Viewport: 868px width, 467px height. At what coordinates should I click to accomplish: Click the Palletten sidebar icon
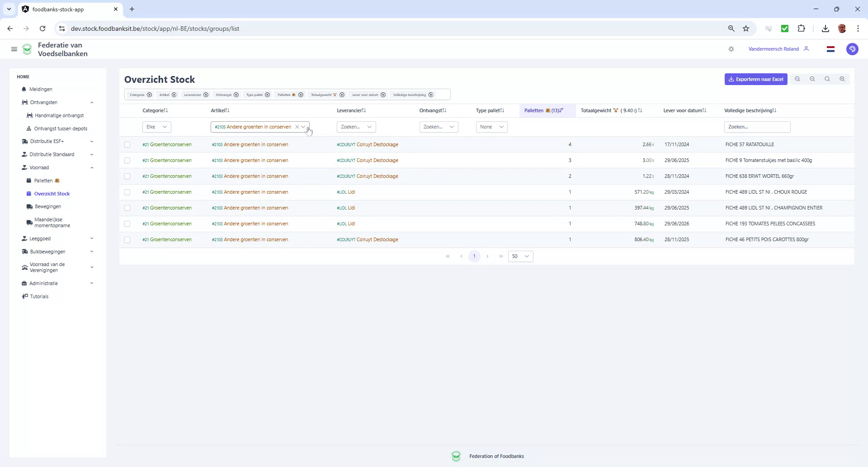(29, 181)
